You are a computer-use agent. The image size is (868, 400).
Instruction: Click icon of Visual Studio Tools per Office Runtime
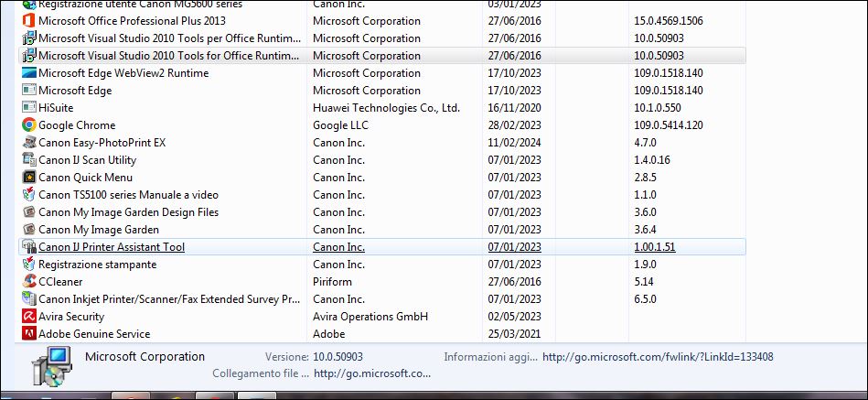28,38
